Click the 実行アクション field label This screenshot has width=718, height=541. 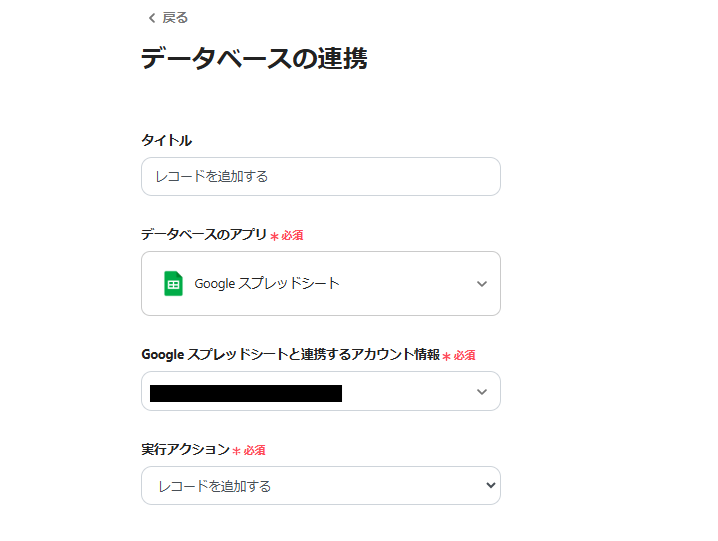pos(185,450)
